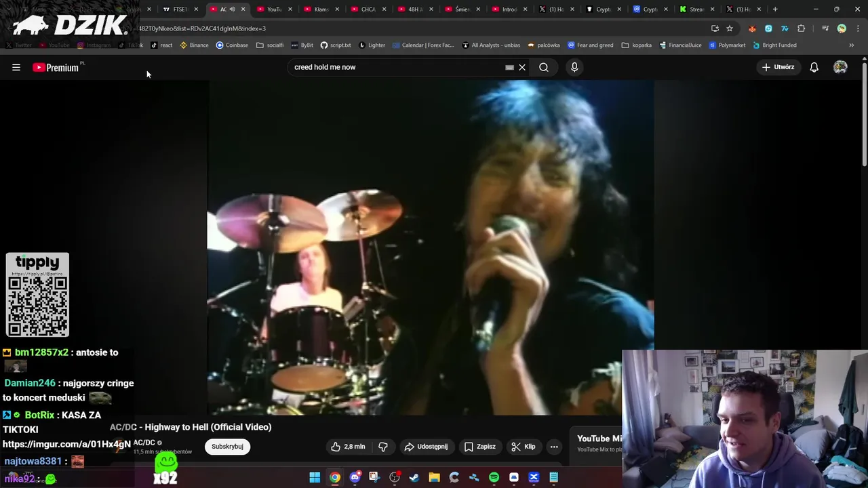Like the video with 2,8 mln likes
Screen dimensions: 868x488
pos(348,447)
